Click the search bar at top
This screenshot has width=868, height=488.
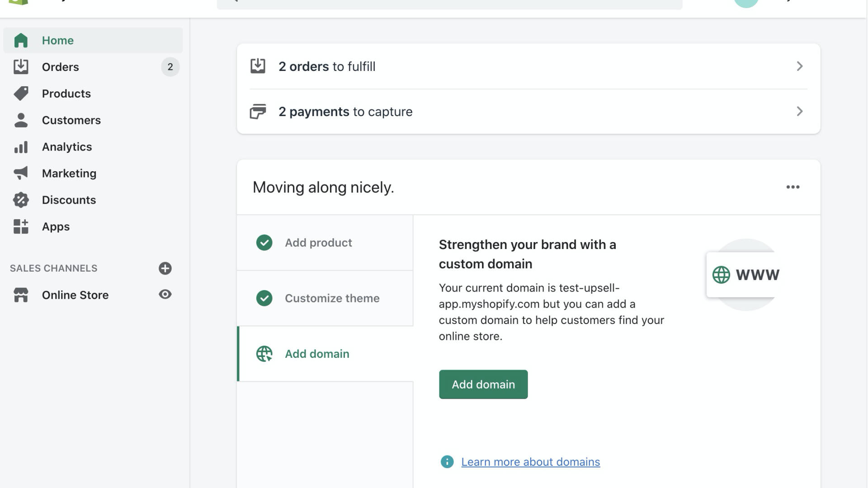click(x=449, y=4)
